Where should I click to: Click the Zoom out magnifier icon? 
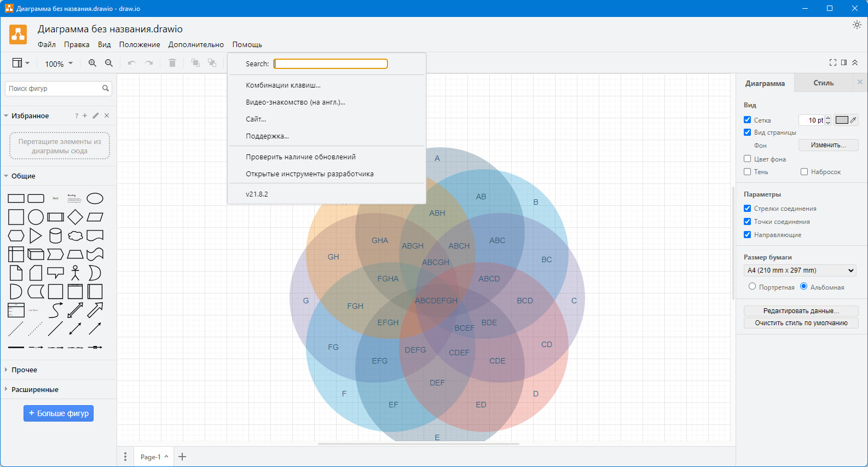(109, 64)
